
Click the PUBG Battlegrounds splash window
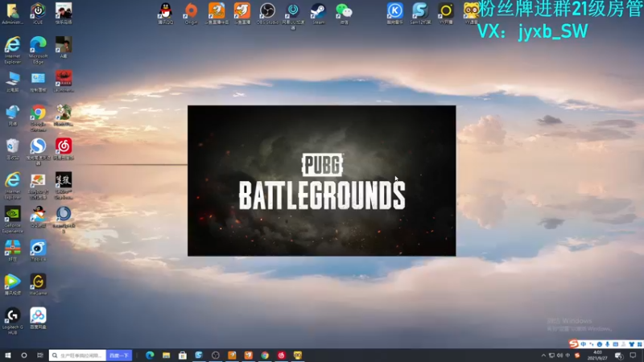[x=321, y=180]
